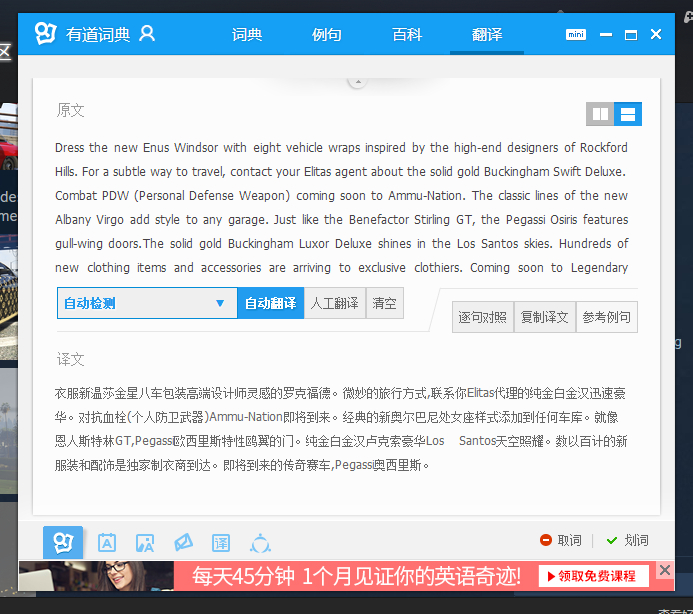The height and width of the screenshot is (614, 693).
Task: Toggle the 取词 word capture option
Action: [560, 540]
